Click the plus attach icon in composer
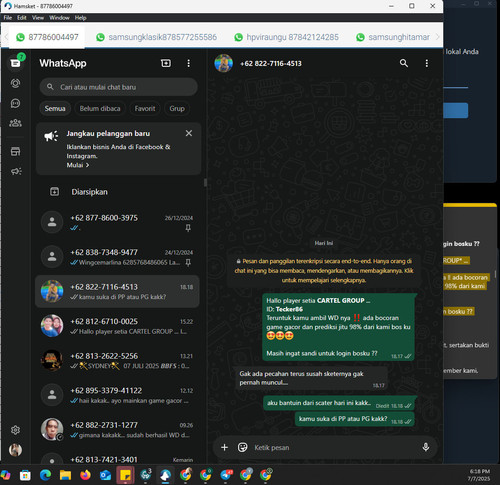The height and width of the screenshot is (485, 500). point(224,447)
